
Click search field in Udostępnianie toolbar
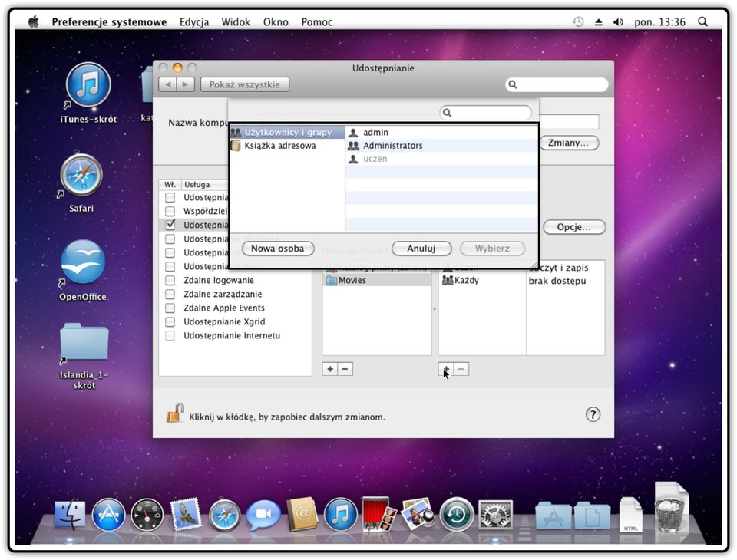coord(557,84)
